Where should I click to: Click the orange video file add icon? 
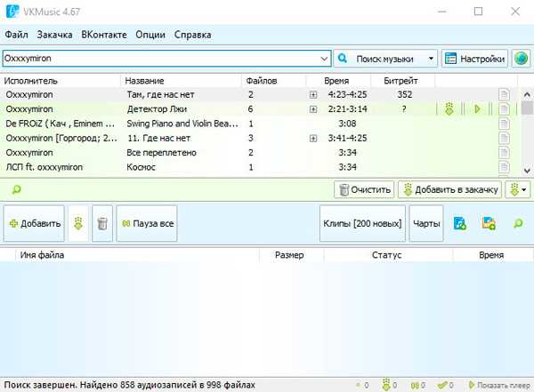[489, 224]
